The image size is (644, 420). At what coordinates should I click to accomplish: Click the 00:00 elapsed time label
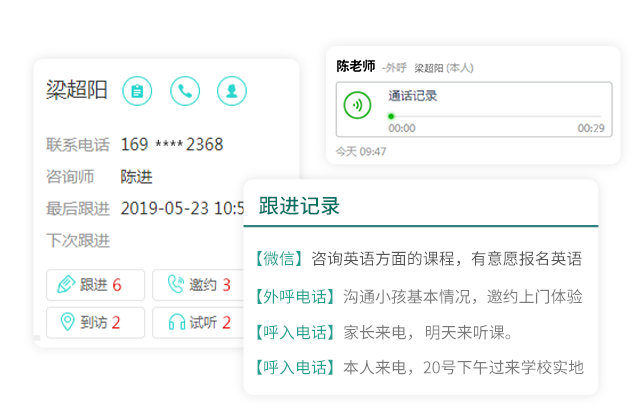click(402, 129)
